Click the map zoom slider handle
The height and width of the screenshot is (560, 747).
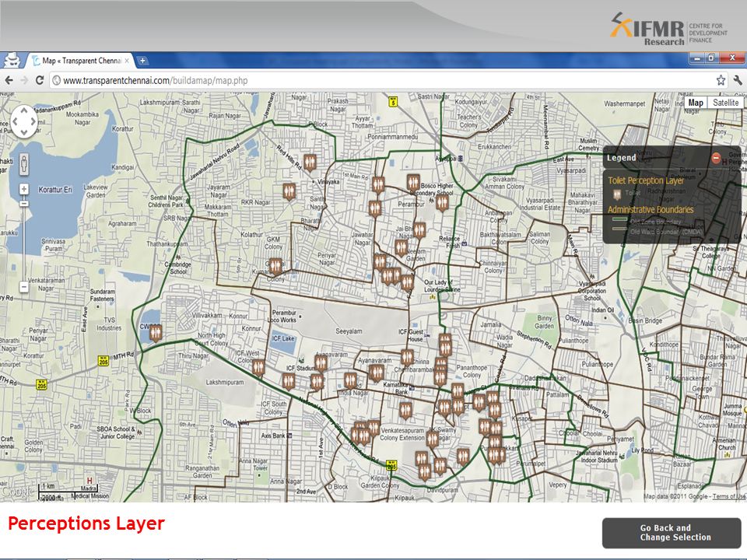click(24, 203)
